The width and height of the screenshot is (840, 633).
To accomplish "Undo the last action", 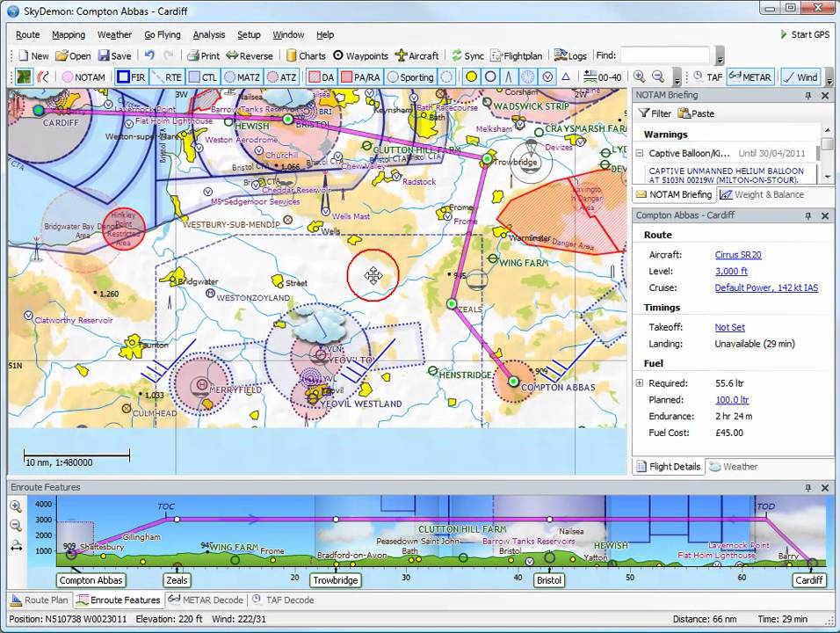I will (149, 55).
